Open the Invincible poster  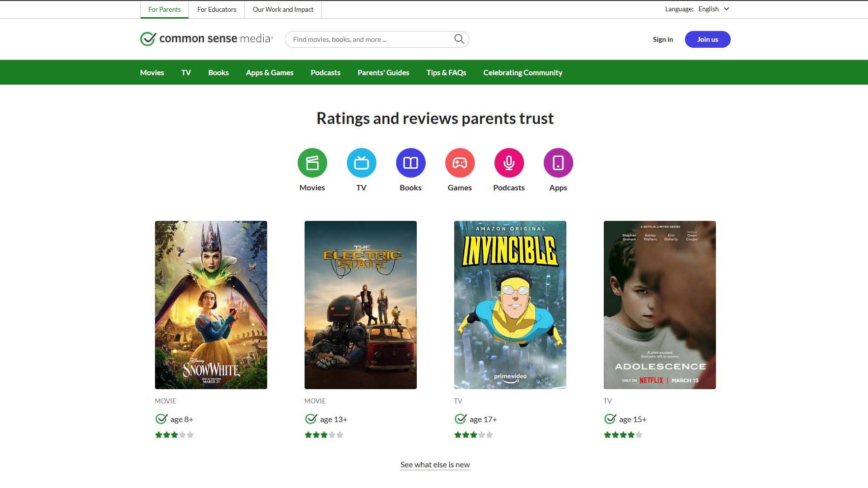click(510, 305)
